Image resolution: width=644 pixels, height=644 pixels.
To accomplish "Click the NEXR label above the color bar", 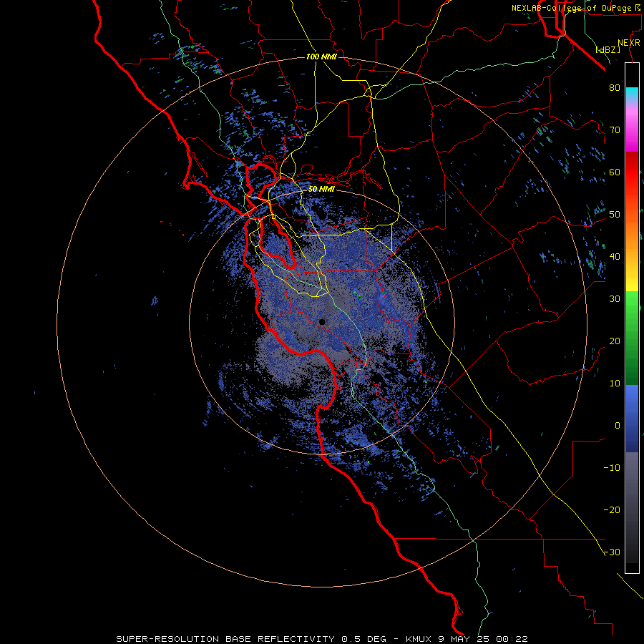I will point(628,43).
